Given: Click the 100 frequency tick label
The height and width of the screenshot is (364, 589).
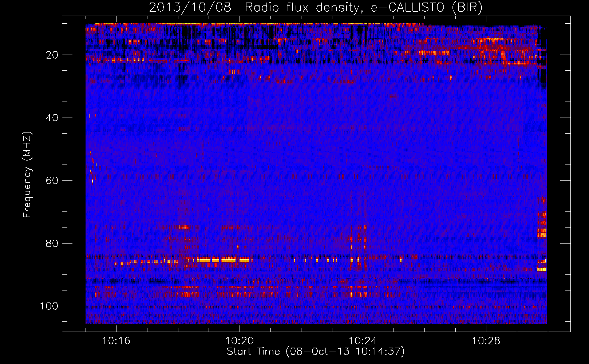Looking at the screenshot, I should point(49,306).
